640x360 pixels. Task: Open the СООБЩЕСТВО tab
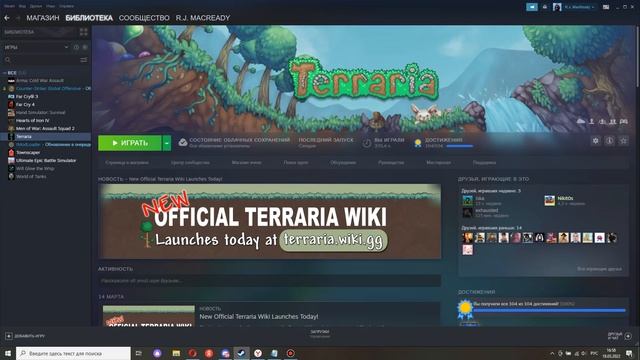(x=144, y=18)
